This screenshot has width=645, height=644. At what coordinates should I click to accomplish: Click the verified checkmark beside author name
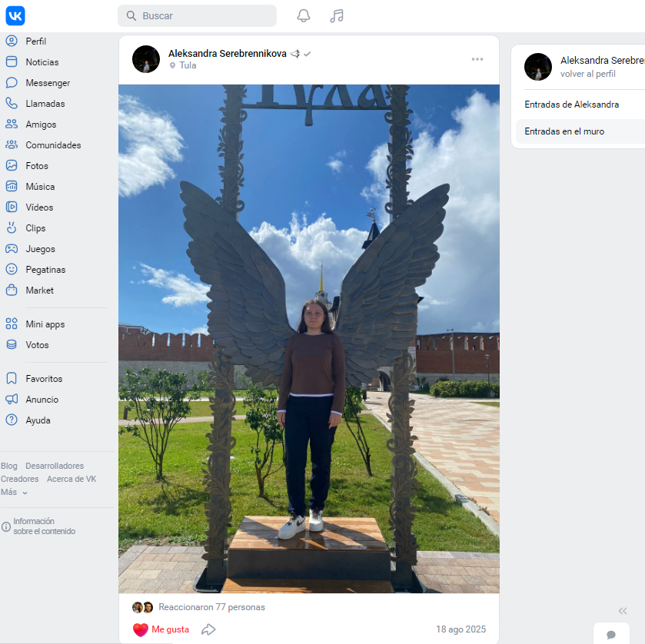[x=307, y=54]
